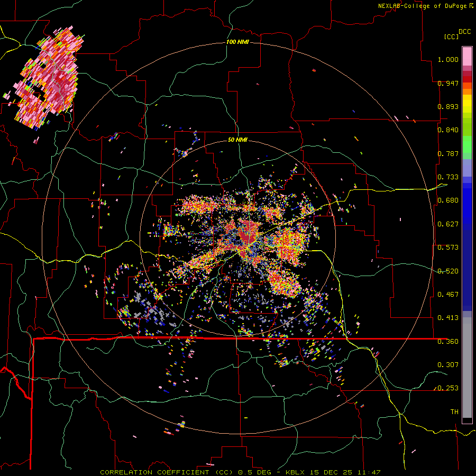Viewport: 476px width, 476px height.
Task: Click the 0.520 scale value
Action: pos(448,271)
